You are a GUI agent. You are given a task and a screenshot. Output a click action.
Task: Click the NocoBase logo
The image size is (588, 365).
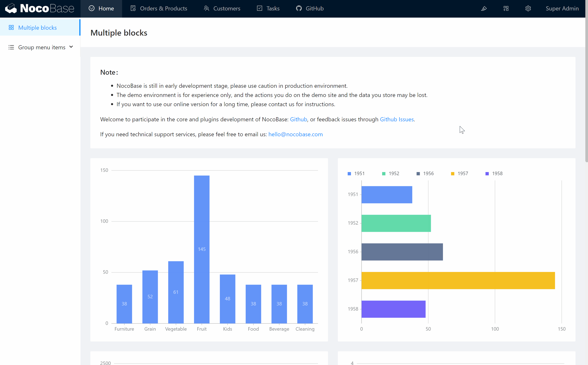tap(40, 8)
